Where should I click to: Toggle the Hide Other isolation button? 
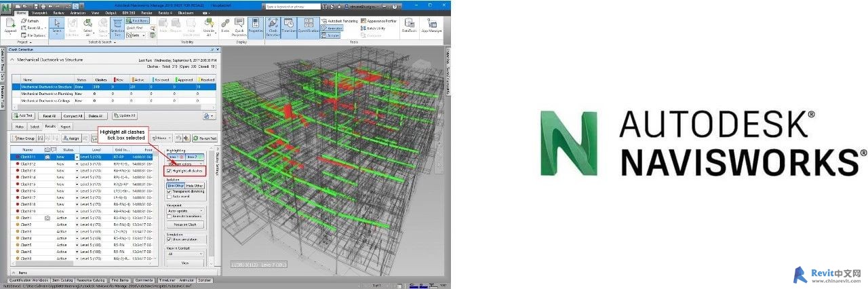pyautogui.click(x=195, y=185)
